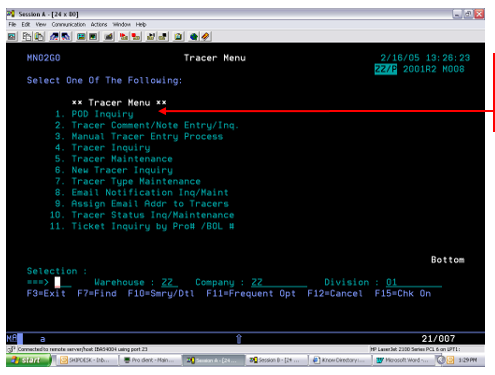Click the HP LaserJet printer status text
The image size is (495, 375).
pos(415,349)
